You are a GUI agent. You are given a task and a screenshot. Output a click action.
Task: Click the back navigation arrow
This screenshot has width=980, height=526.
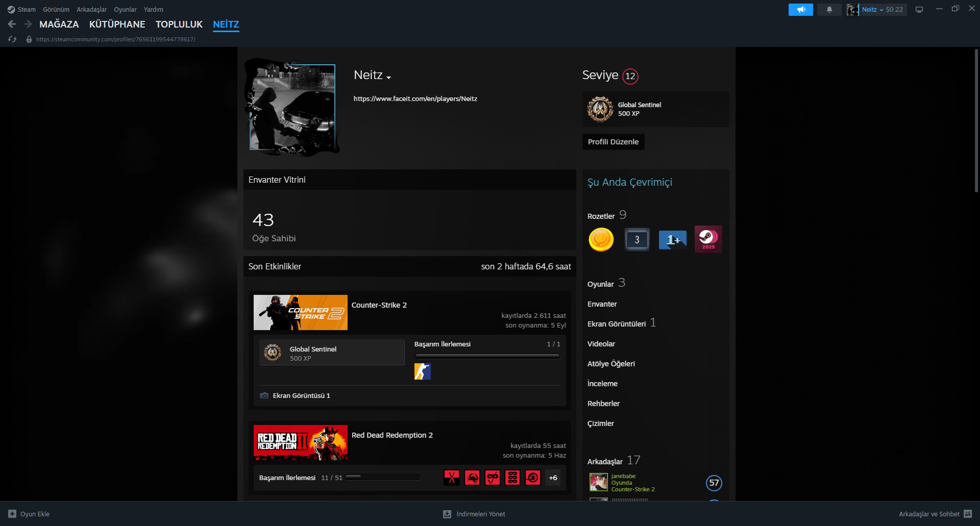pos(12,24)
